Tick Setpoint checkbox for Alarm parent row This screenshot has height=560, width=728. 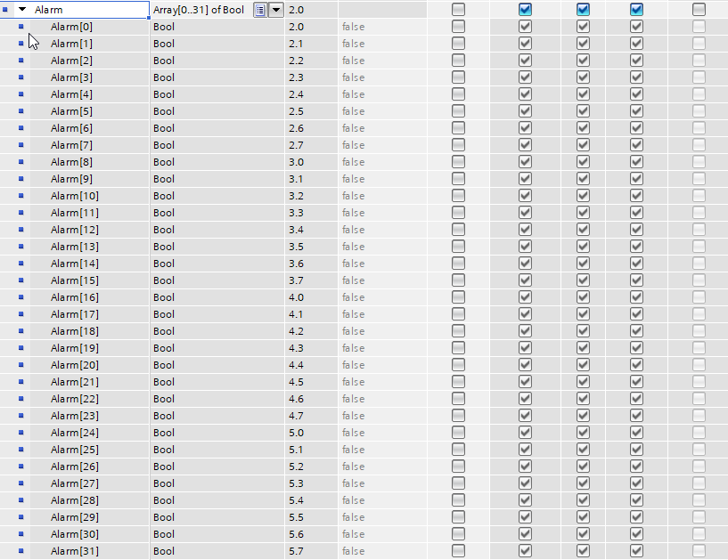click(x=699, y=9)
